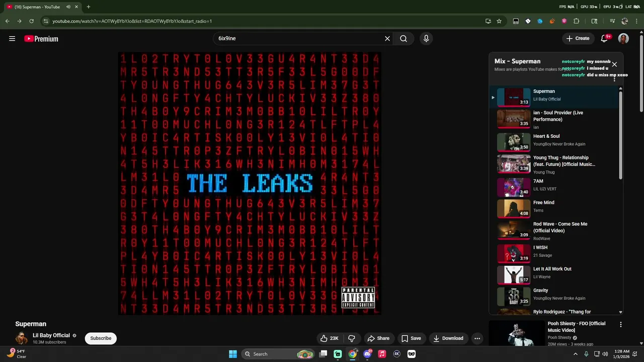Screen dimensions: 644x362
Task: Subscribe to Lil Baby Official
Action: (x=101, y=338)
